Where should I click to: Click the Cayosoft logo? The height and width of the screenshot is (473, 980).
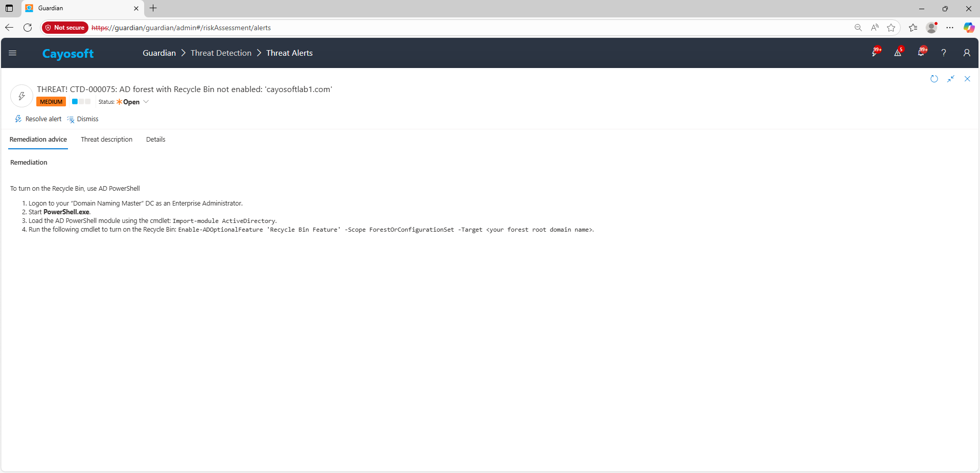[68, 54]
